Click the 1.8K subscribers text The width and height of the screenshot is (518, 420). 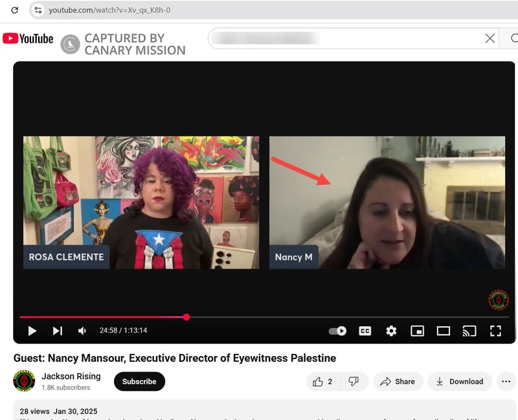[66, 388]
